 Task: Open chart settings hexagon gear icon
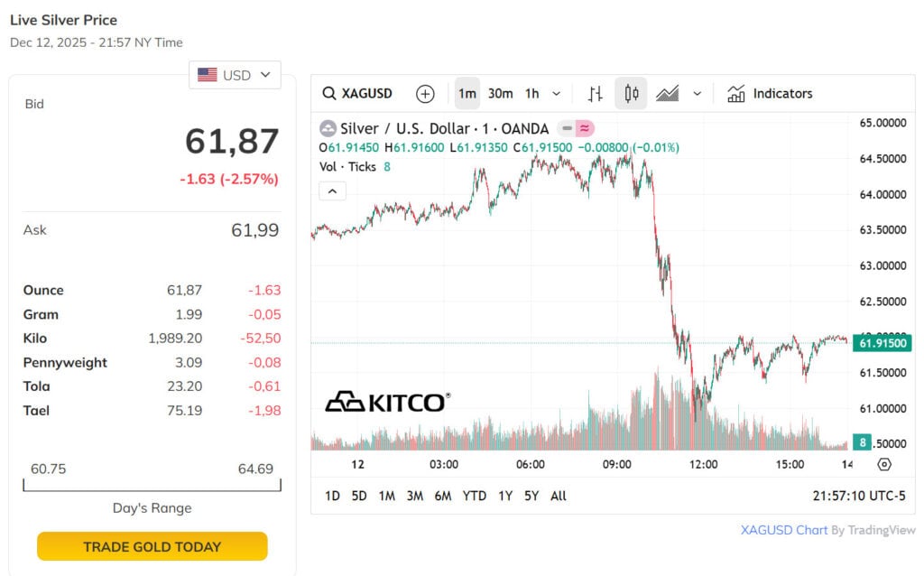coord(884,464)
